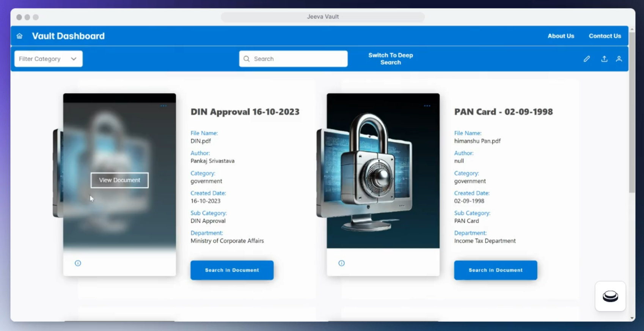Click the upload icon in toolbar
This screenshot has height=331, width=644.
(604, 59)
